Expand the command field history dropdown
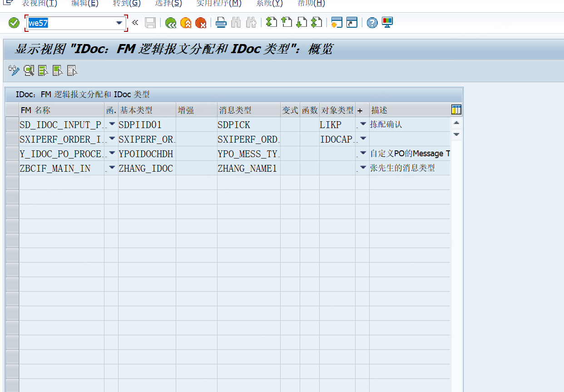The height and width of the screenshot is (392, 564). tap(119, 22)
